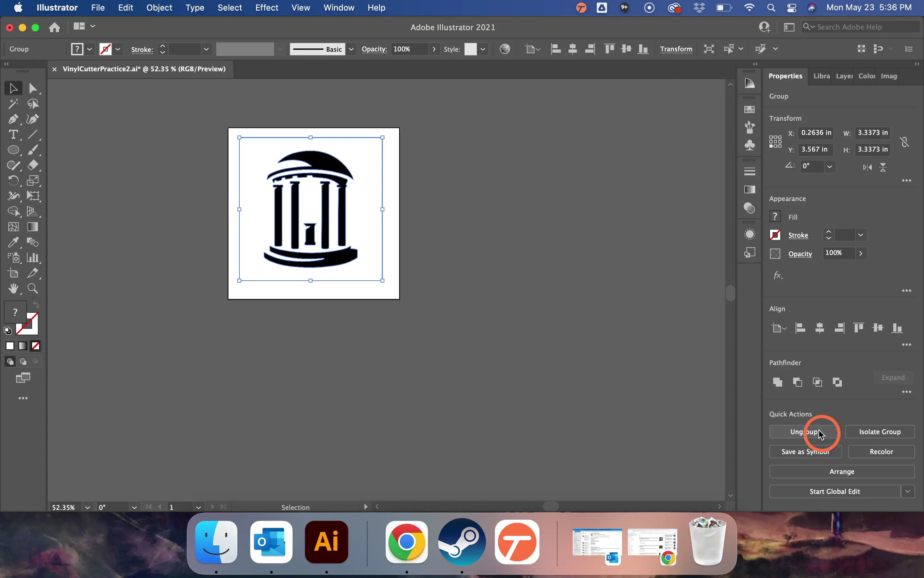924x578 pixels.
Task: Click the Recolor button
Action: (x=881, y=451)
